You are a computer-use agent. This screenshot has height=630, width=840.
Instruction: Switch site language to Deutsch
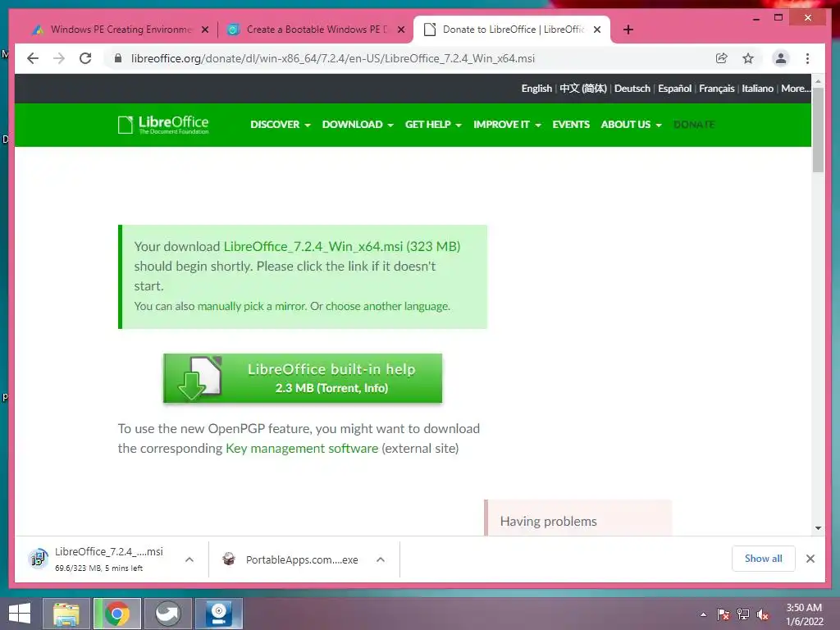pyautogui.click(x=632, y=89)
